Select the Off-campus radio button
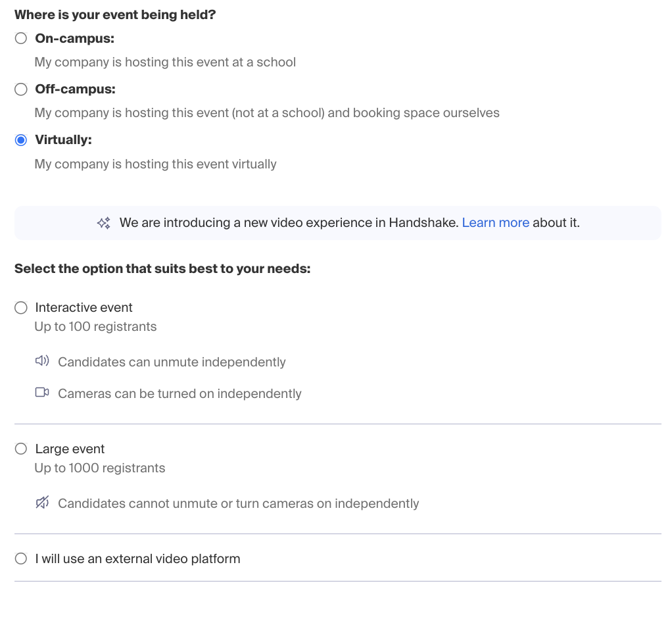The image size is (672, 621). [x=21, y=89]
